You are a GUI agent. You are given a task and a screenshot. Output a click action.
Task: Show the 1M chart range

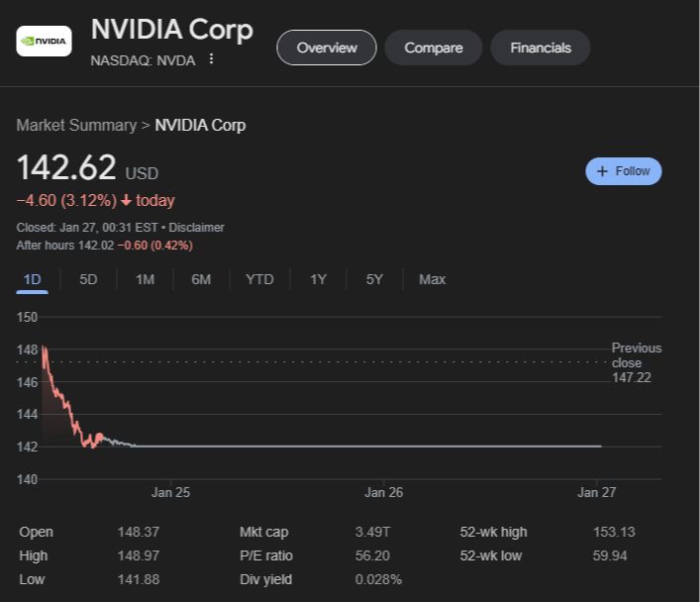(x=145, y=279)
